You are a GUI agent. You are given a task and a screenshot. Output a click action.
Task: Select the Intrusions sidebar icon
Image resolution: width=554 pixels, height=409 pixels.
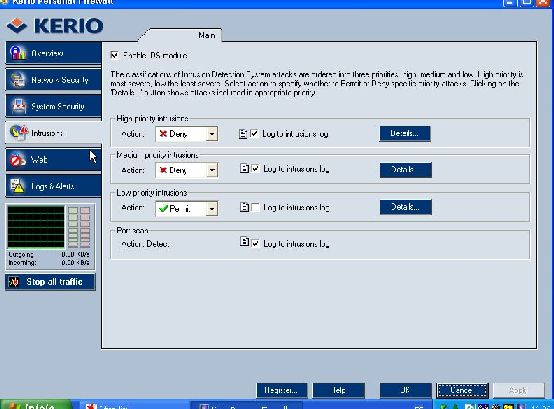(19, 133)
